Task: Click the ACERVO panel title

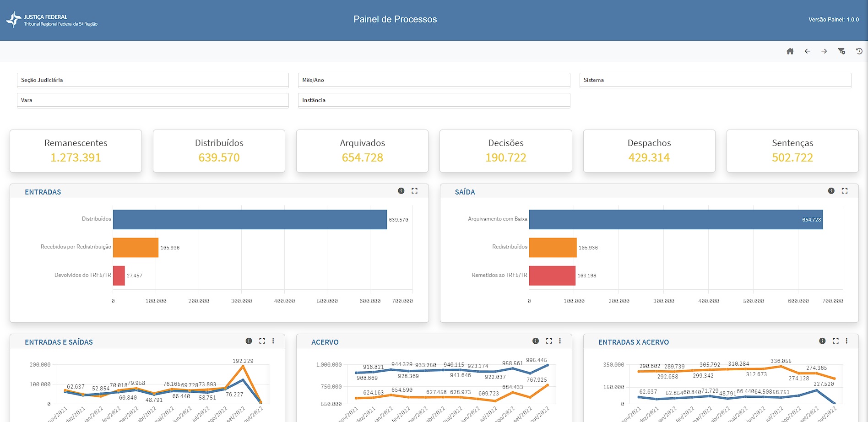Action: tap(325, 342)
